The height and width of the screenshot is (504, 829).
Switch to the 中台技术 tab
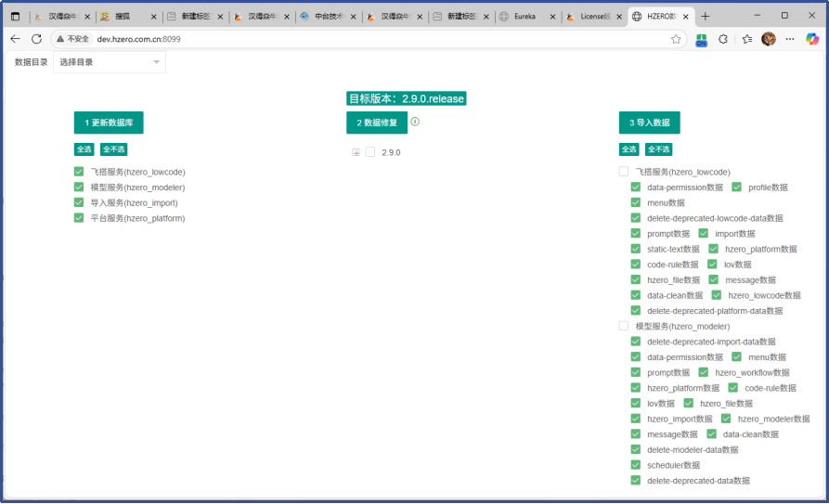[x=323, y=17]
